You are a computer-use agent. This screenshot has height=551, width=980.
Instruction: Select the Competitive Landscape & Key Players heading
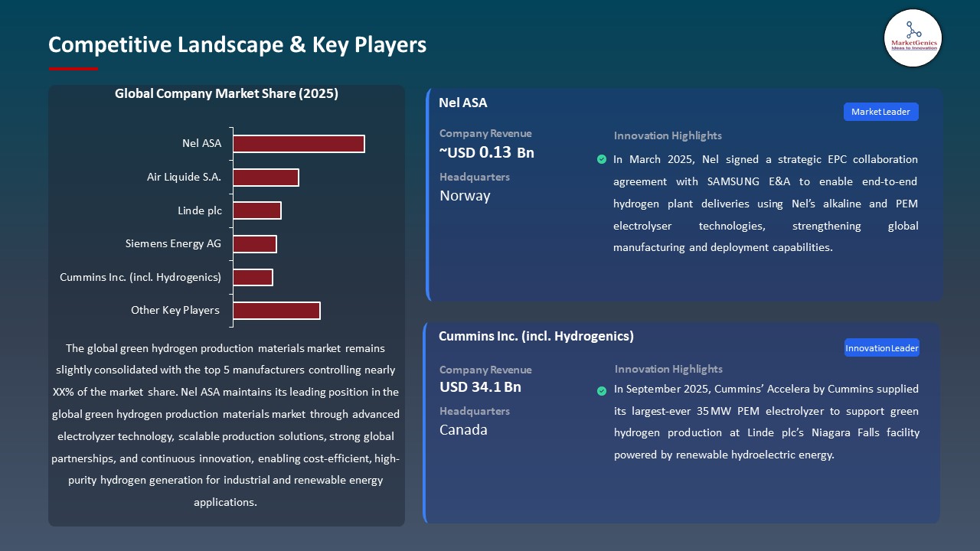(237, 44)
